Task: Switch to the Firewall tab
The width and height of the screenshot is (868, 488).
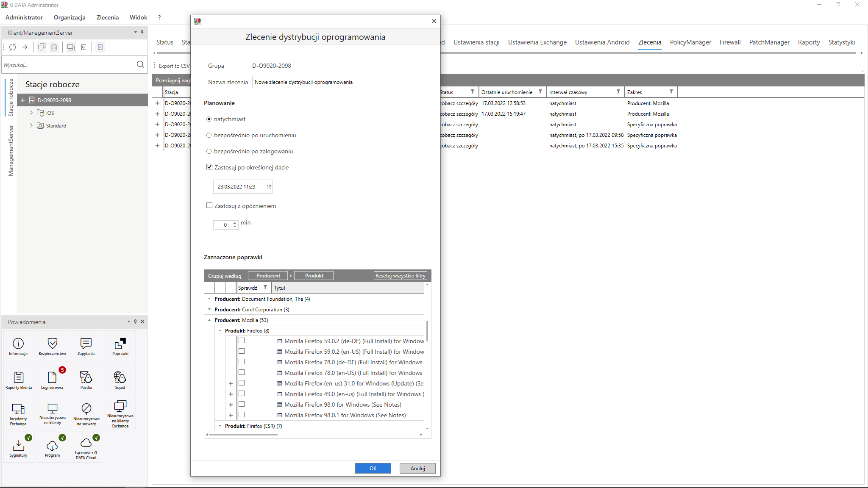Action: (730, 42)
